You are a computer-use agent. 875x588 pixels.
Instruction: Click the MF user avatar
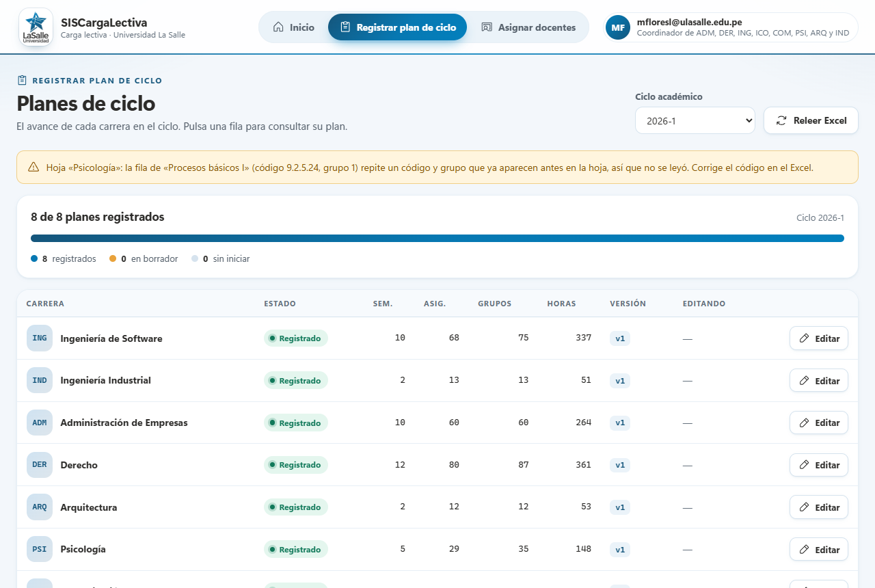click(618, 27)
